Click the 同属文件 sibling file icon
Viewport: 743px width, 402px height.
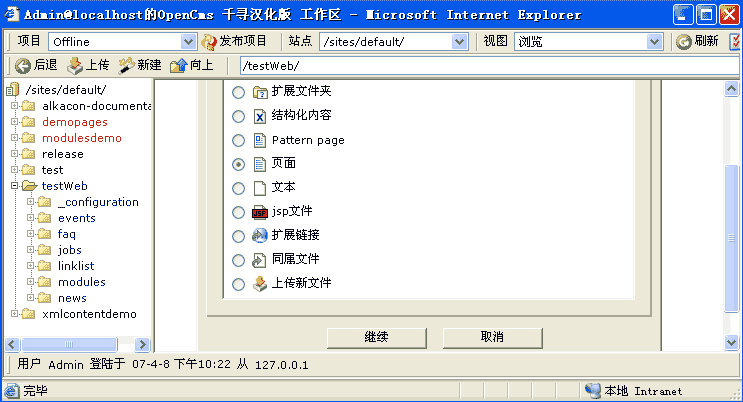259,260
